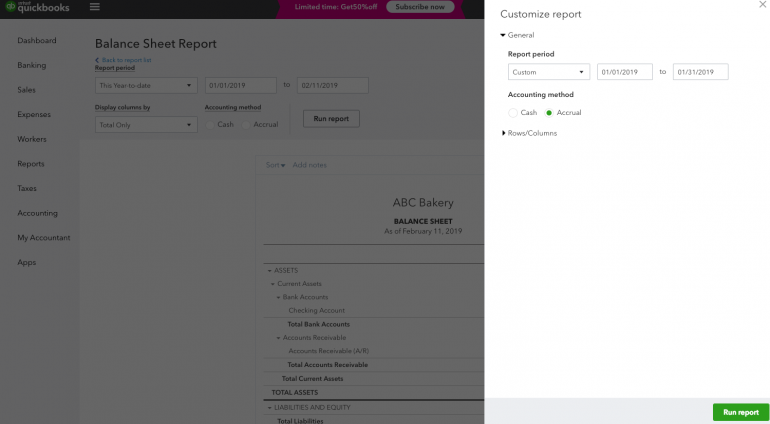This screenshot has width=770, height=424.
Task: Select the Cash accounting method in panel
Action: pyautogui.click(x=514, y=113)
